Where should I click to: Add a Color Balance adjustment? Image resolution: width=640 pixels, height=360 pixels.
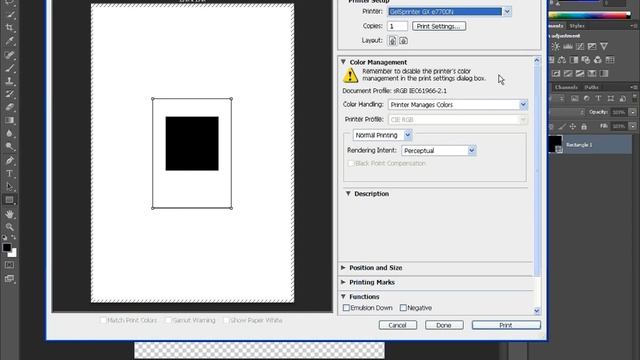coord(562,60)
